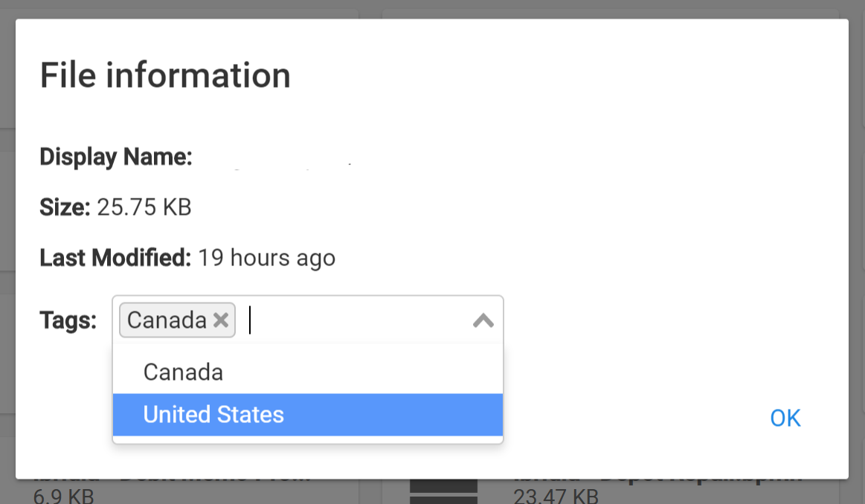865x504 pixels.
Task: Click the blurred display name value
Action: 290,160
